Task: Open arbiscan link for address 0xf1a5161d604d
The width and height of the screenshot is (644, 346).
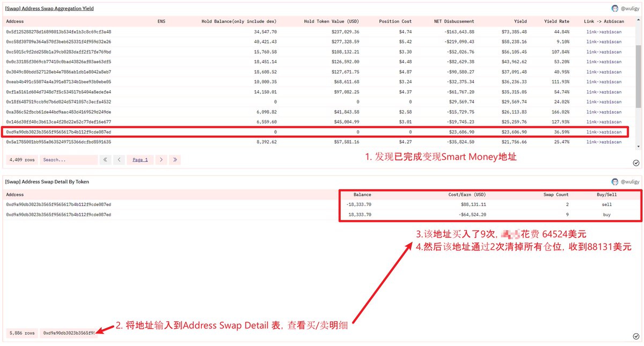Action: click(604, 92)
